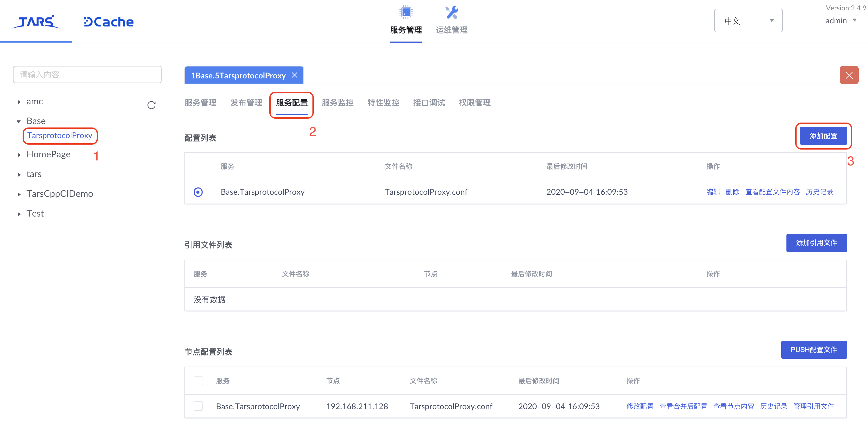Close the 1Base.5TarsprotocolProxy tab with X
Viewport: 868px width, 445px height.
coord(295,75)
